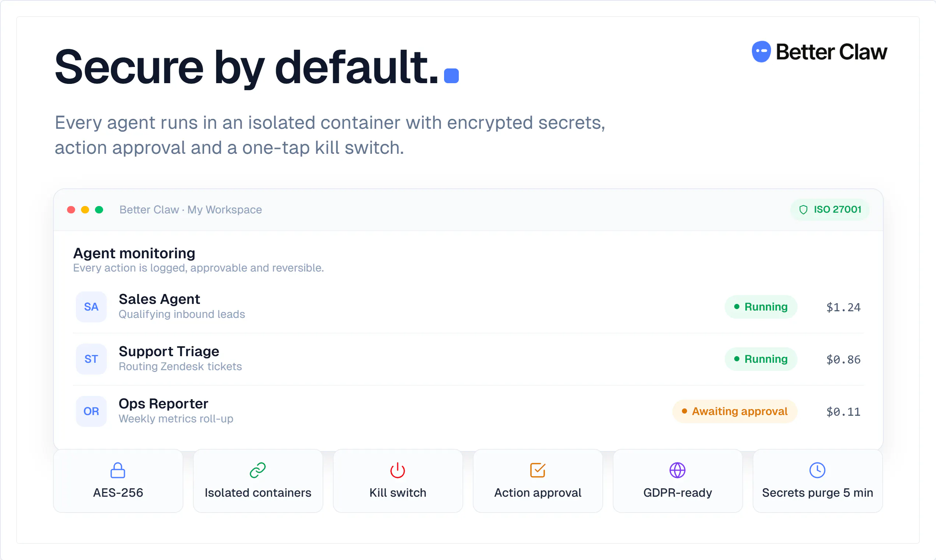
Task: Click the AES-256 lock icon
Action: coord(118,470)
